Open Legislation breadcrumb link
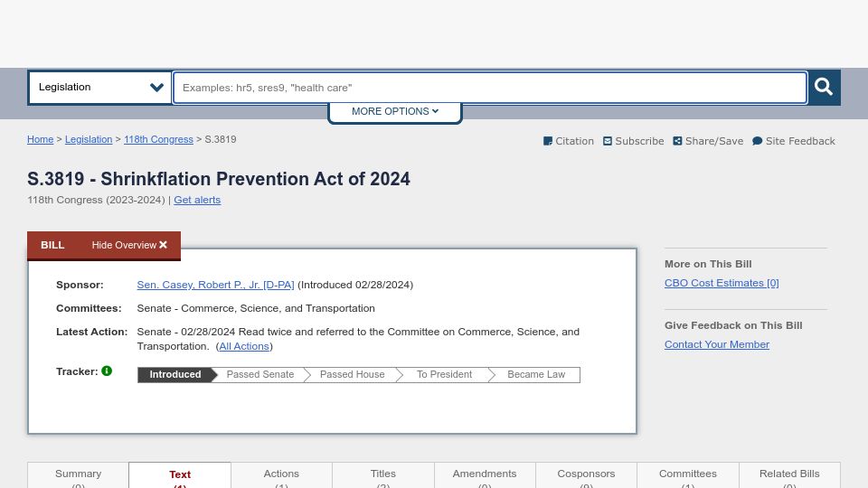 (x=89, y=139)
